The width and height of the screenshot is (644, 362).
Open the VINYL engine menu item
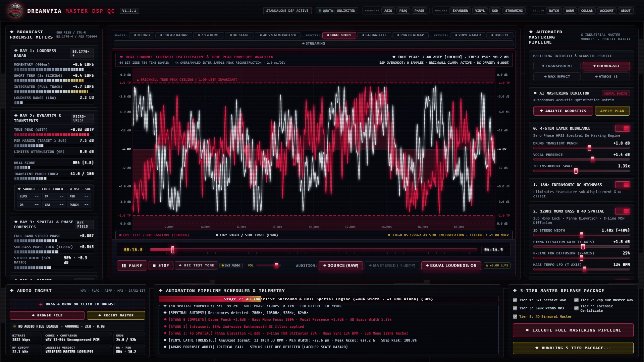pos(480,11)
